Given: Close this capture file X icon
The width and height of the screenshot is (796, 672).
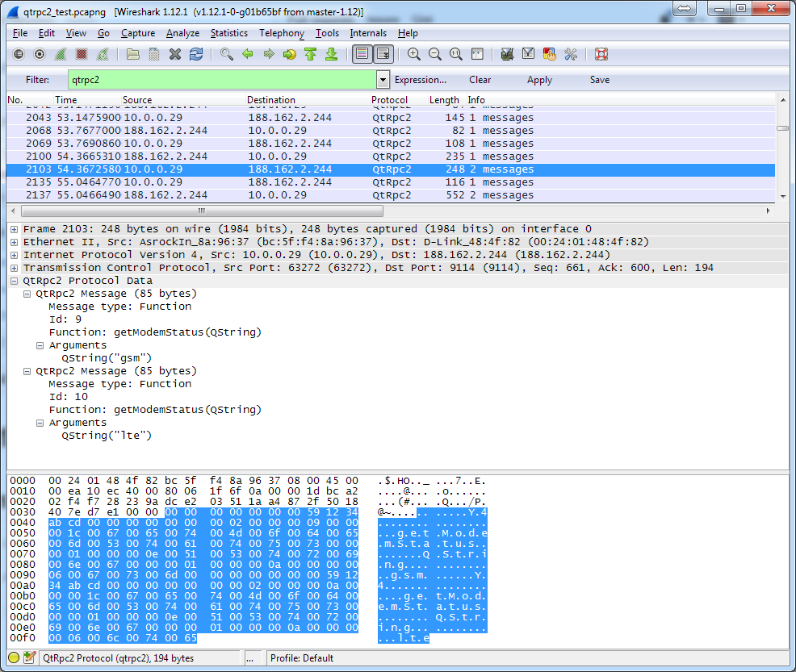Looking at the screenshot, I should pos(175,54).
